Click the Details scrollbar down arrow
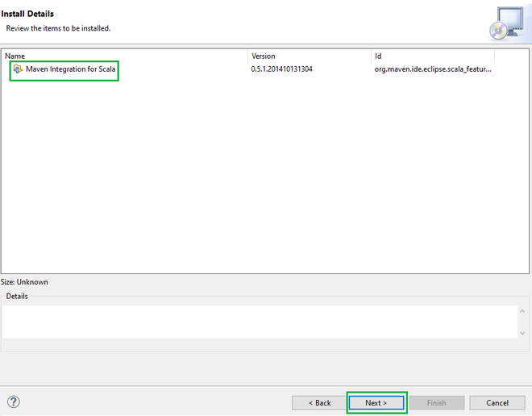This screenshot has width=532, height=416. pos(522,333)
